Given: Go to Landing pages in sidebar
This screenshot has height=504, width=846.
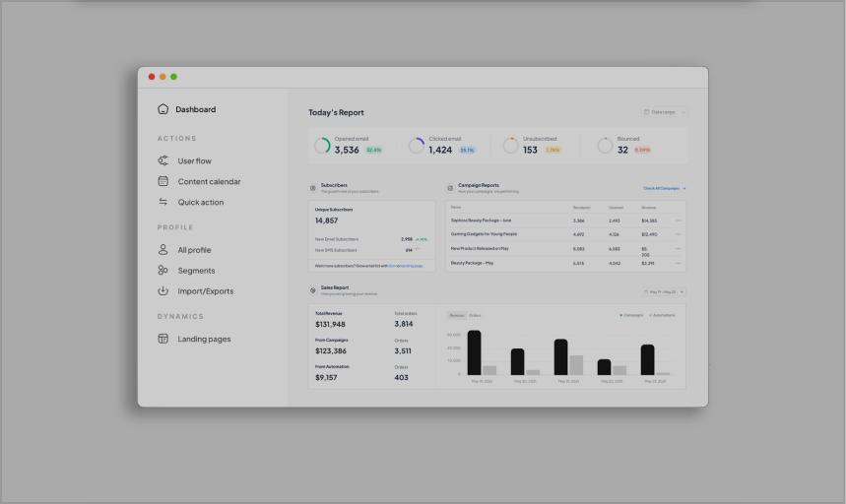Looking at the screenshot, I should point(204,339).
